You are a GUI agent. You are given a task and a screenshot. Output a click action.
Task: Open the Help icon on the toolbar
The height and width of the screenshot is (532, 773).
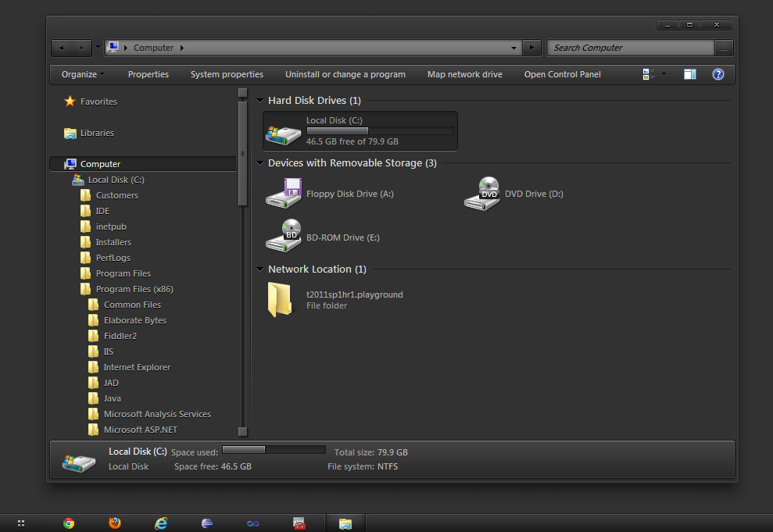click(x=718, y=74)
